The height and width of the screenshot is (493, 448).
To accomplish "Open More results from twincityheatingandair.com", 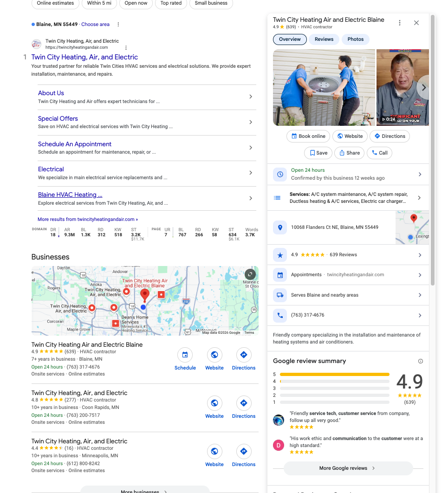I will coord(88,220).
